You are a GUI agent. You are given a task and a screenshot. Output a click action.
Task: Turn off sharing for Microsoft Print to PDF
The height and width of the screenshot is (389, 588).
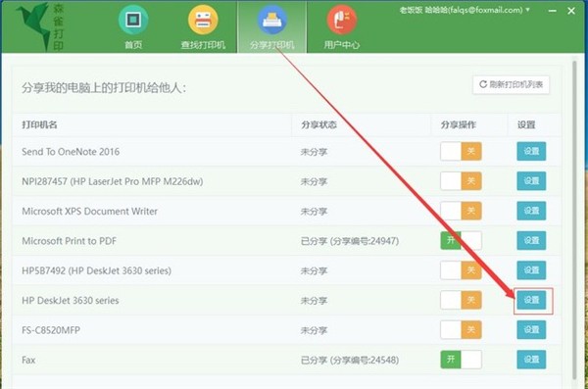[461, 240]
